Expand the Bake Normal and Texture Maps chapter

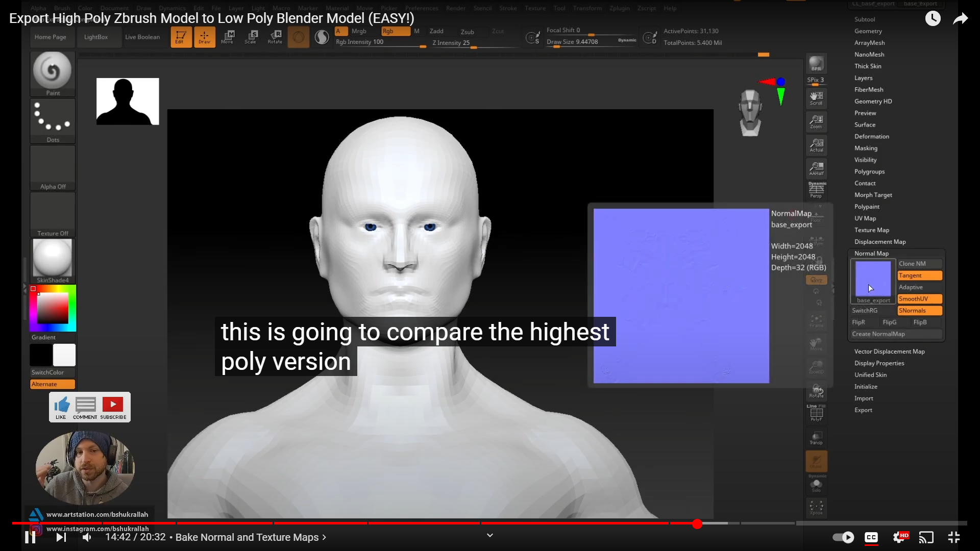(x=250, y=537)
